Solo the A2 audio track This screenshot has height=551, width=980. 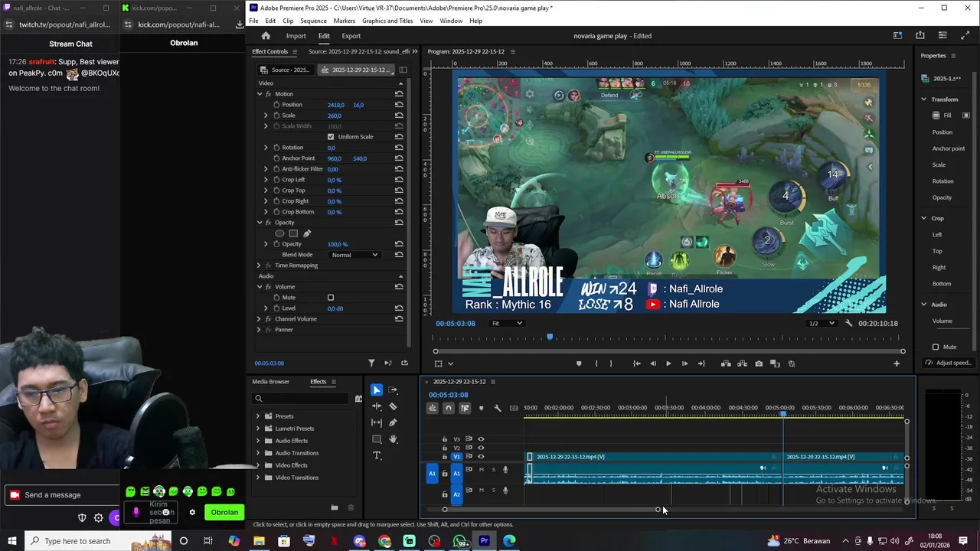(x=493, y=490)
